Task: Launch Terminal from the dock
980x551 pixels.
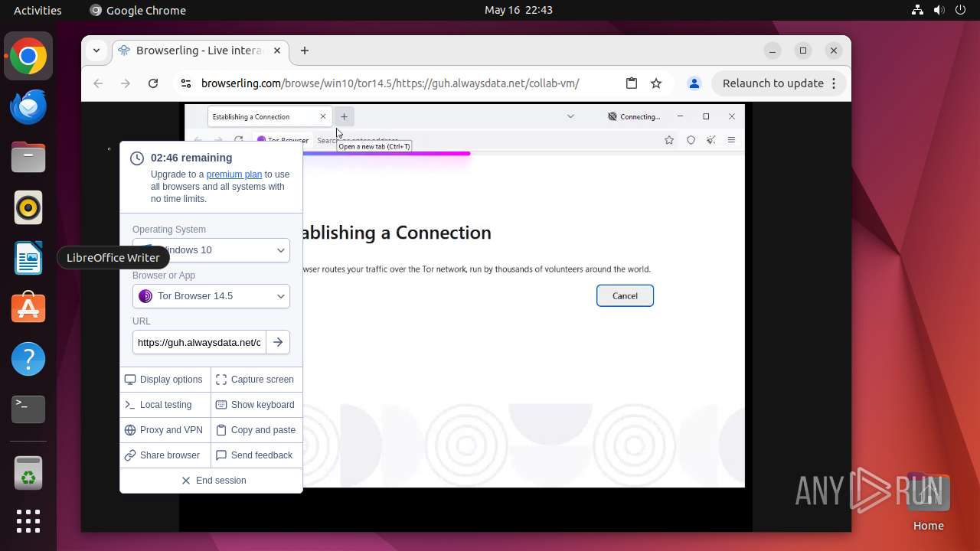Action: (28, 409)
